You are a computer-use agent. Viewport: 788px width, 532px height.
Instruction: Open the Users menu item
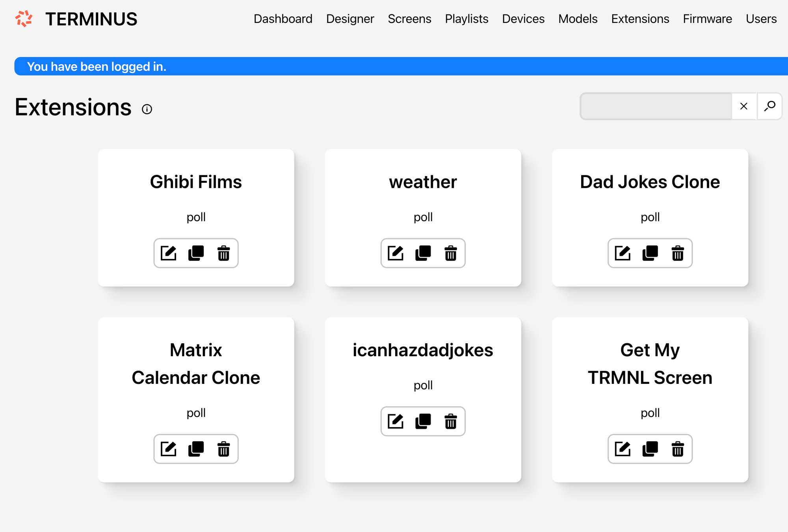(x=761, y=19)
